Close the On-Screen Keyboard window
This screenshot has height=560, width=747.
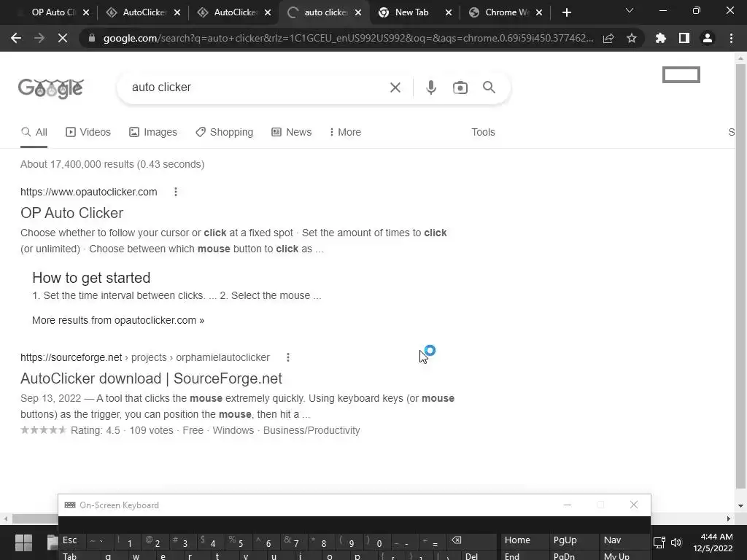634,505
